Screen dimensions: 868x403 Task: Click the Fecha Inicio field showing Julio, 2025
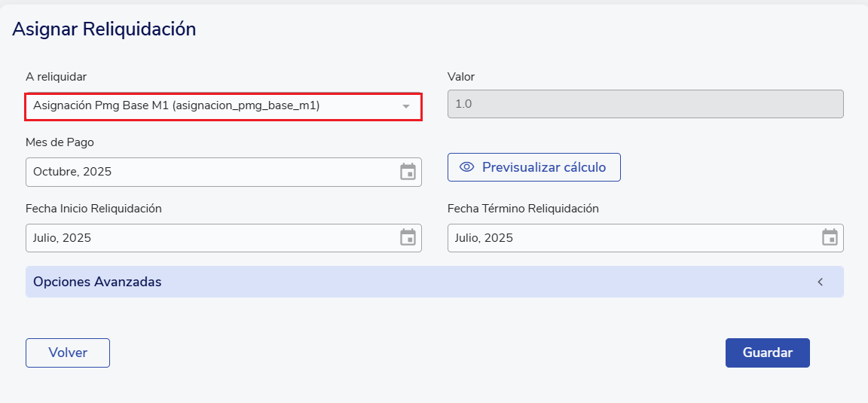tap(211, 238)
